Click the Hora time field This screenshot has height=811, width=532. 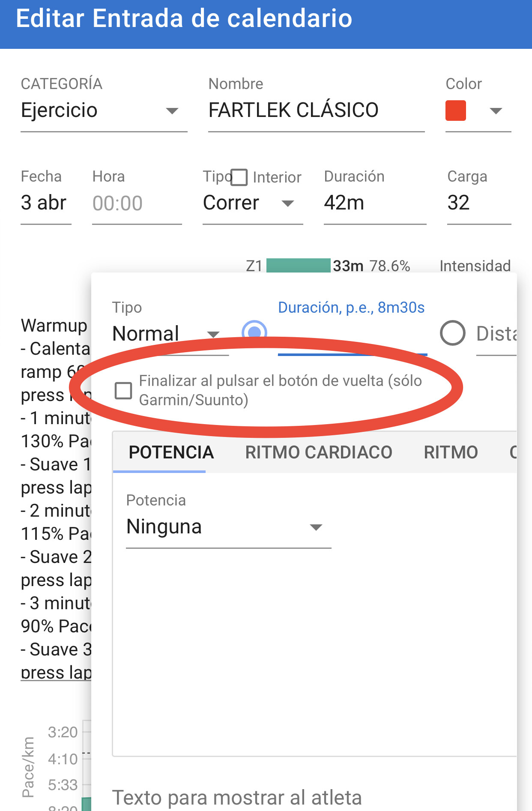(137, 203)
